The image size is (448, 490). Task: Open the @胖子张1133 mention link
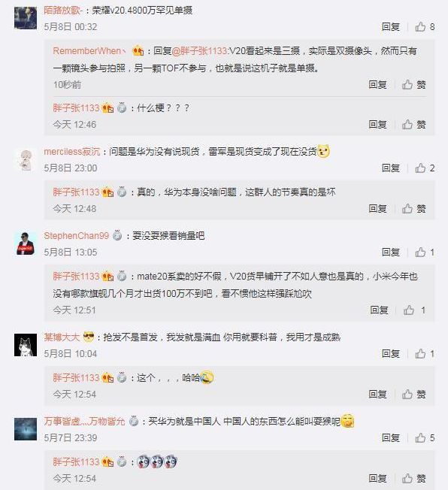[201, 50]
